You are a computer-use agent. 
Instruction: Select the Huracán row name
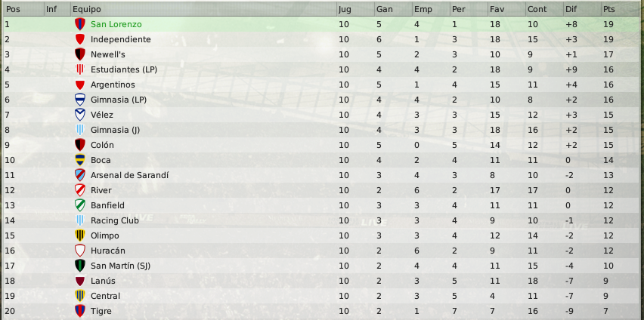pyautogui.click(x=108, y=251)
